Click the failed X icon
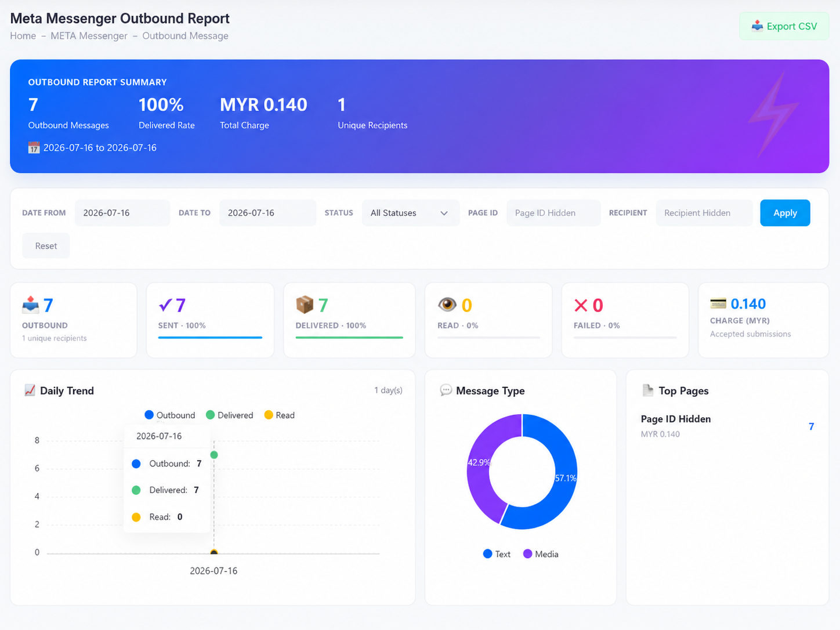Viewport: 840px width, 630px height. [x=581, y=305]
